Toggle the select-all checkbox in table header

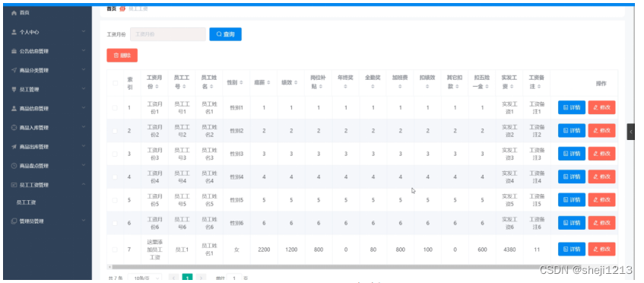pos(115,83)
